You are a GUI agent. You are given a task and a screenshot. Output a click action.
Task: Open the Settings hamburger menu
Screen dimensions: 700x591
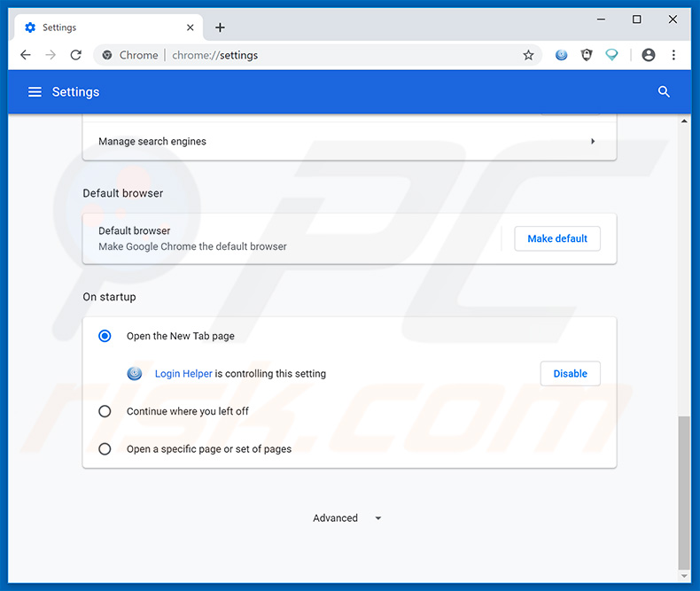35,92
